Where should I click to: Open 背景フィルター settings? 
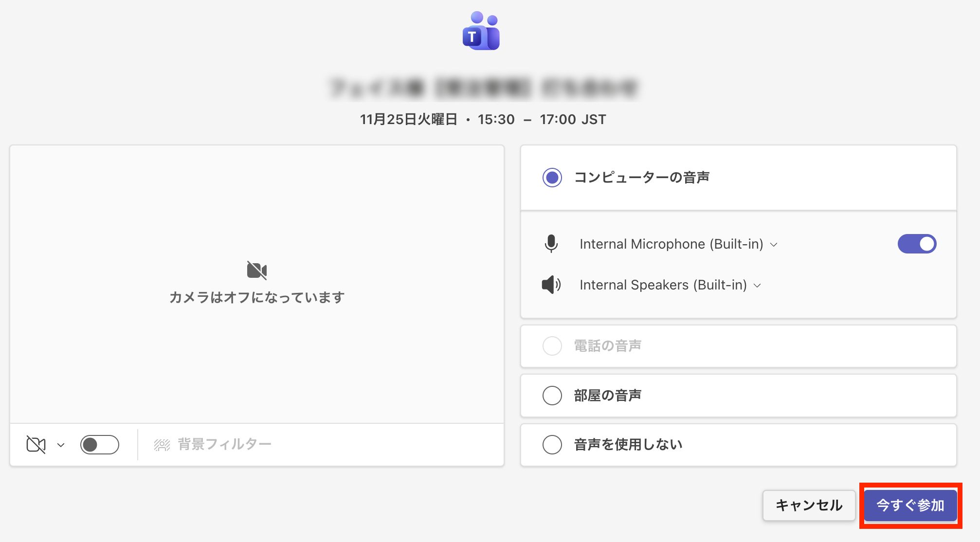(224, 444)
